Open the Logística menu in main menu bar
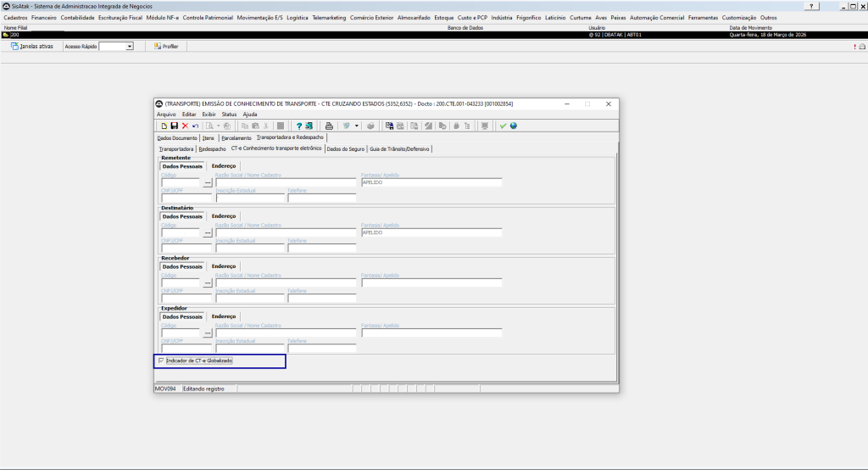868x470 pixels. (x=298, y=17)
